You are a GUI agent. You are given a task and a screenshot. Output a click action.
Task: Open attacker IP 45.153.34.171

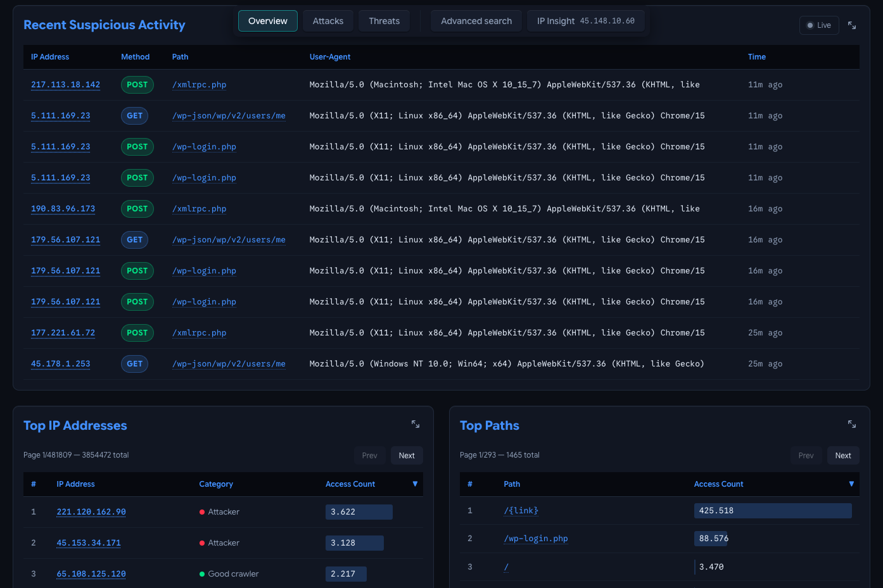point(89,543)
